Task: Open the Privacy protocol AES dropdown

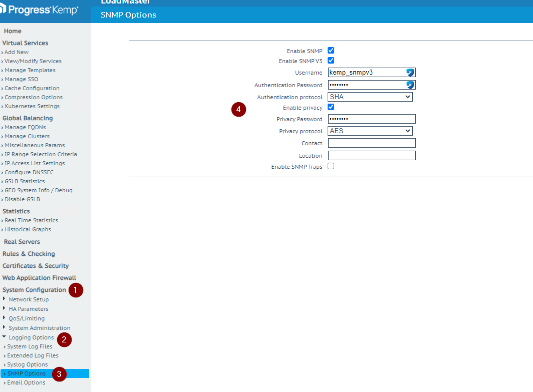Action: coord(370,131)
